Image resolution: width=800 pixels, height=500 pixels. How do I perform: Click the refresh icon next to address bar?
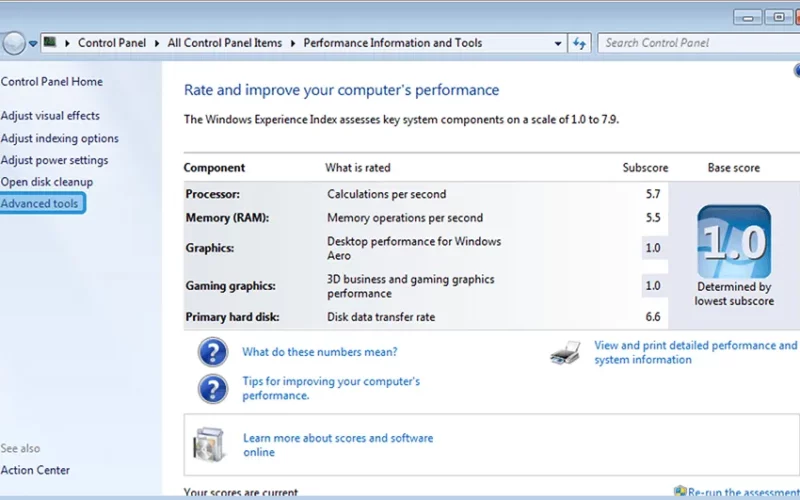coord(579,43)
